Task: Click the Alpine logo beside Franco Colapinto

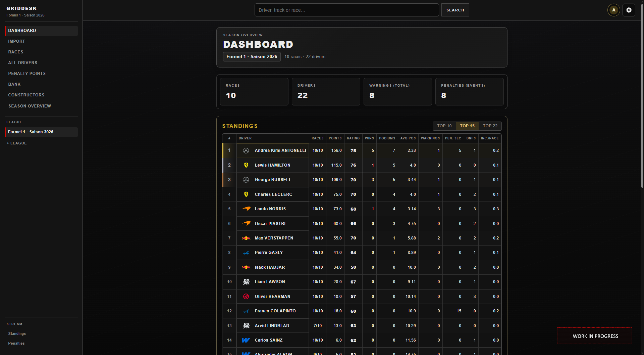Action: tap(246, 311)
